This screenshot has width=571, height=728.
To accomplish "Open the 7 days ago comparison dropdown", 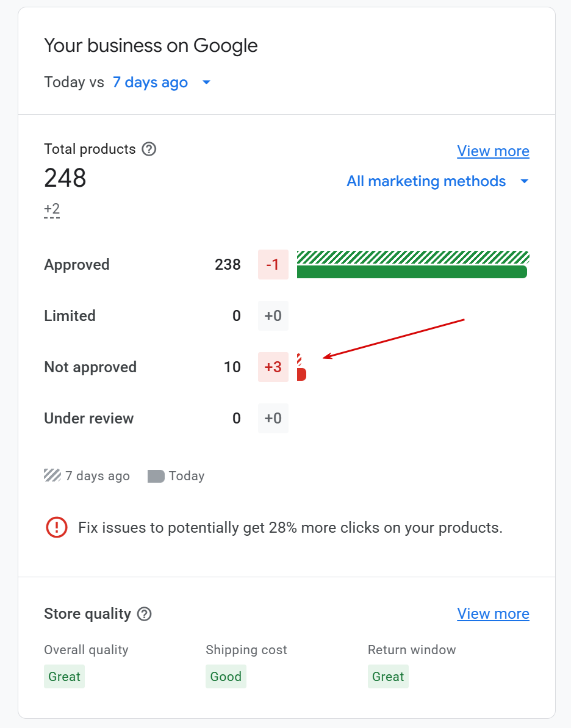I will tap(162, 82).
